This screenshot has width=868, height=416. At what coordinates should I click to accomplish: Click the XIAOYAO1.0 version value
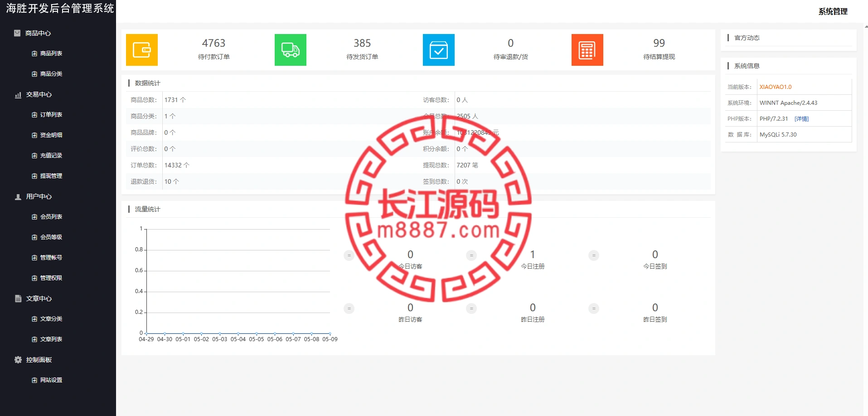point(776,87)
